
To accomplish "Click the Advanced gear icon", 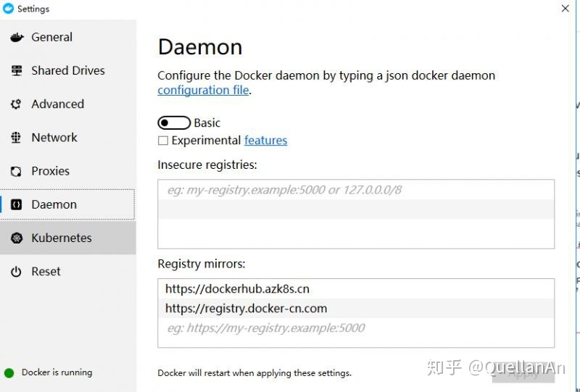I will [16, 104].
